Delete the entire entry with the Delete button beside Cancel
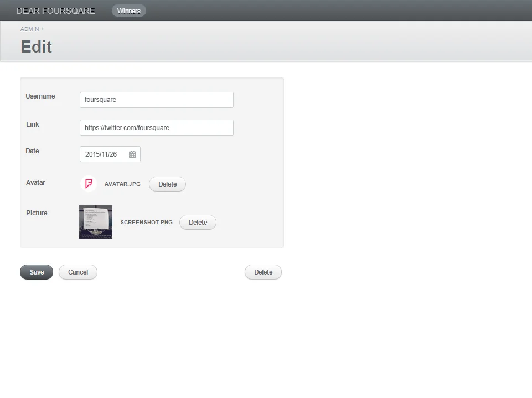Viewport: 532px width, 398px height. (x=264, y=272)
